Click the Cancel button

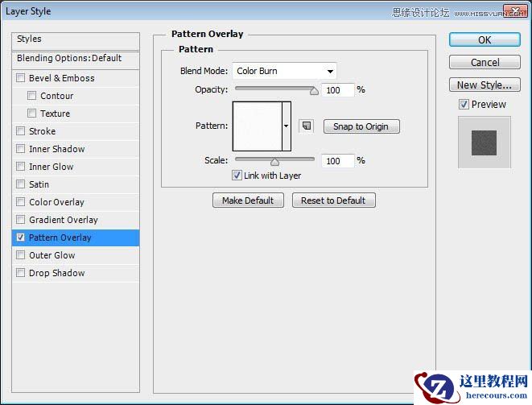[x=485, y=63]
